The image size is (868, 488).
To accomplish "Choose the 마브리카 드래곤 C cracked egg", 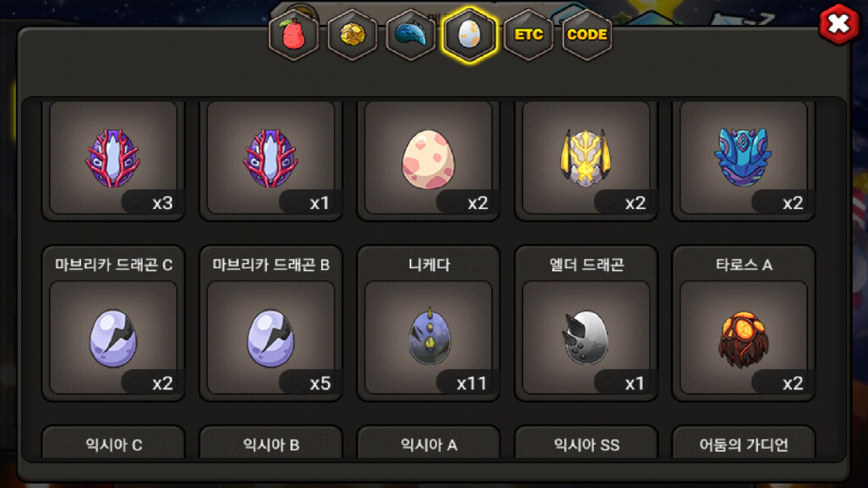I will [113, 324].
